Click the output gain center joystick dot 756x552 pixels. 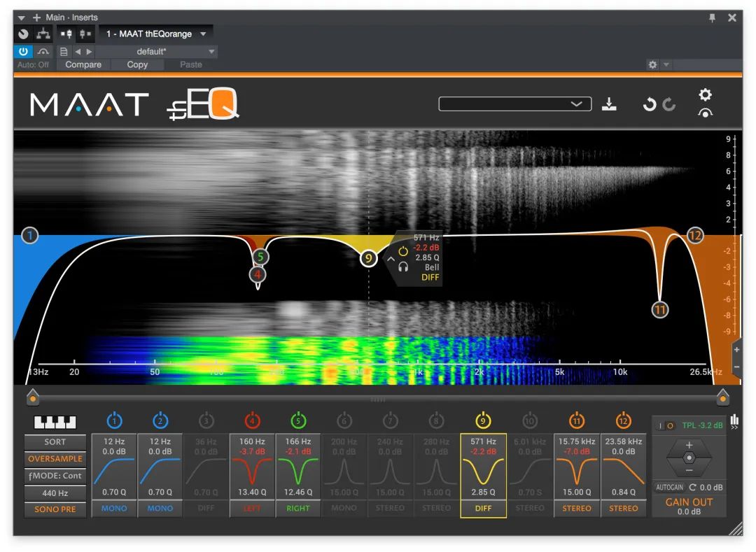(689, 458)
